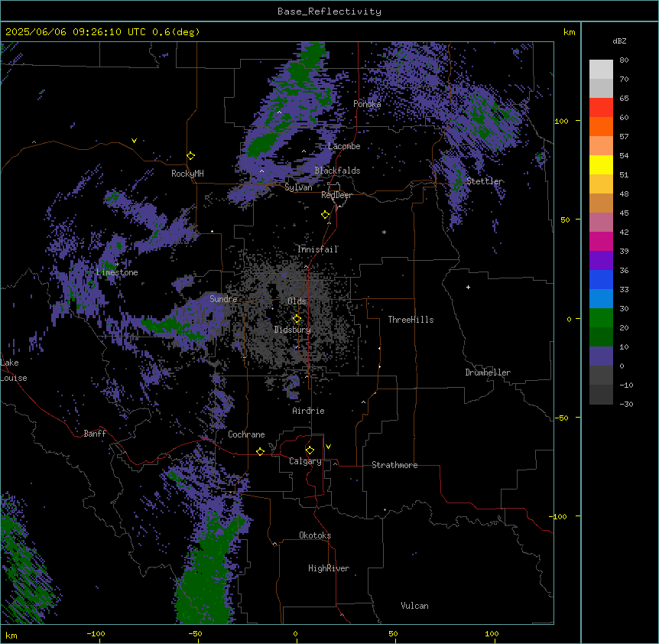The height and width of the screenshot is (644, 659).
Task: Click the Stettler label
Action: [485, 181]
